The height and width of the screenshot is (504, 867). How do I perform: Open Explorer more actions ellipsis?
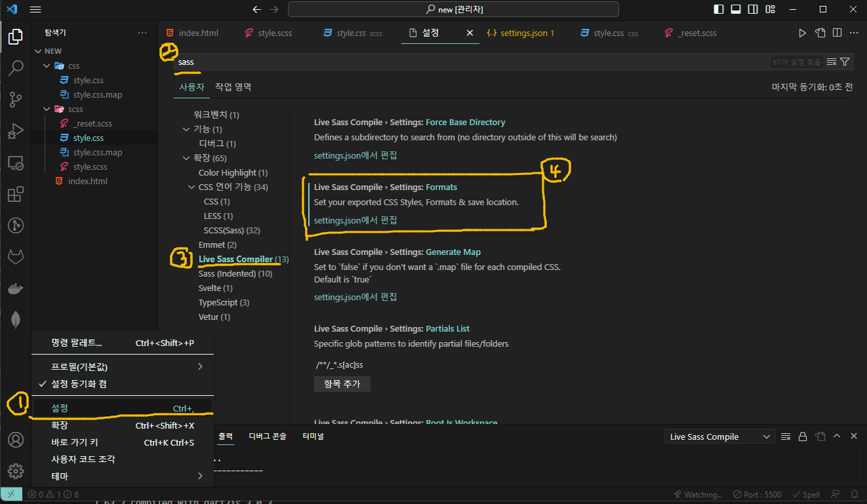pos(142,33)
